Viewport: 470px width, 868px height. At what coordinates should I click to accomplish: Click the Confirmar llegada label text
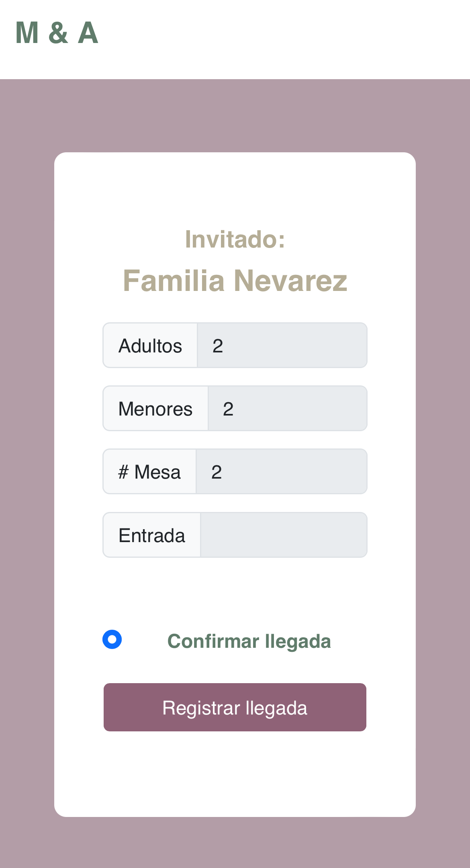(x=249, y=641)
